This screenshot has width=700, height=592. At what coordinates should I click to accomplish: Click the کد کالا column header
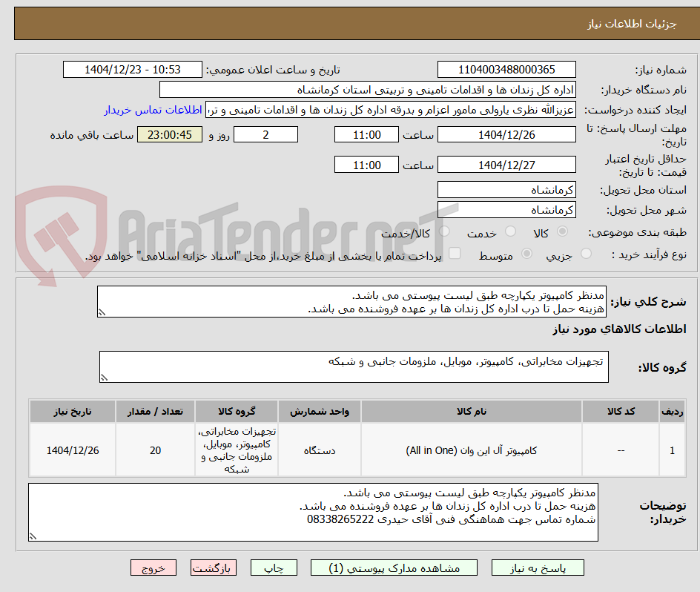(621, 412)
